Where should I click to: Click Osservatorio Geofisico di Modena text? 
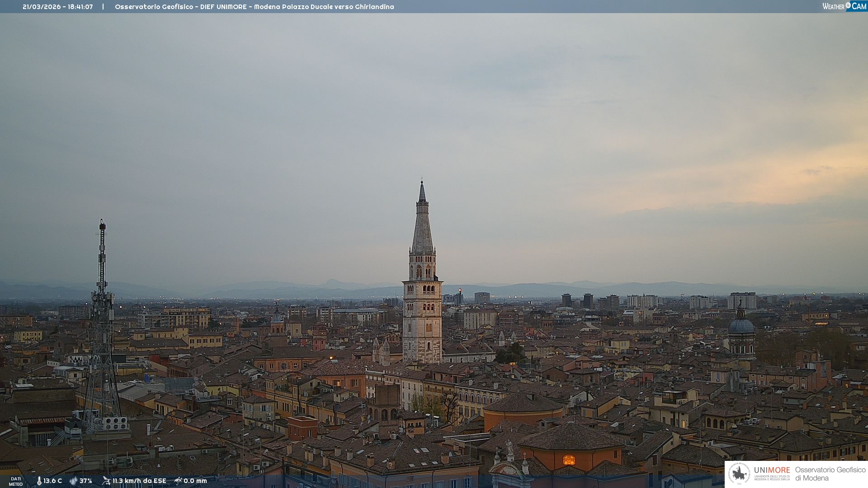[x=830, y=474]
